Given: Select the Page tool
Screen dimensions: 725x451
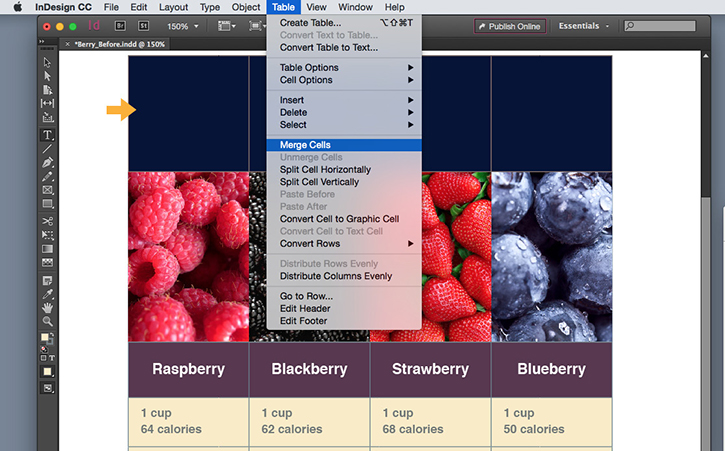Looking at the screenshot, I should click(47, 89).
